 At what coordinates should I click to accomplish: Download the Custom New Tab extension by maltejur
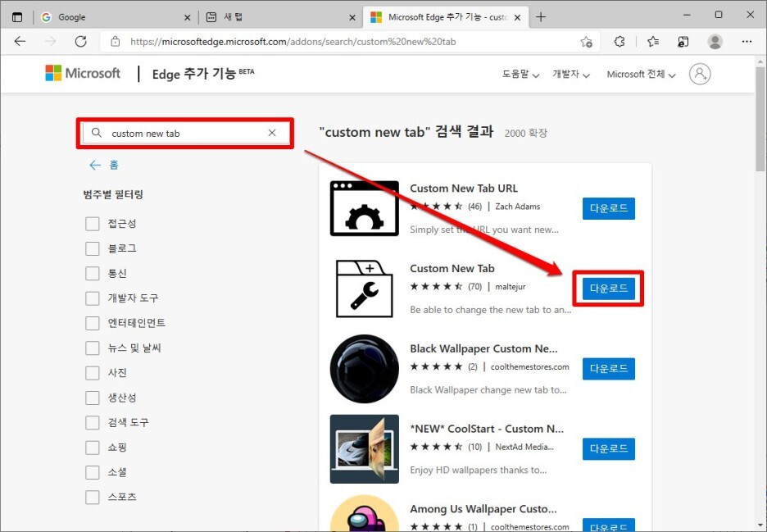click(609, 289)
